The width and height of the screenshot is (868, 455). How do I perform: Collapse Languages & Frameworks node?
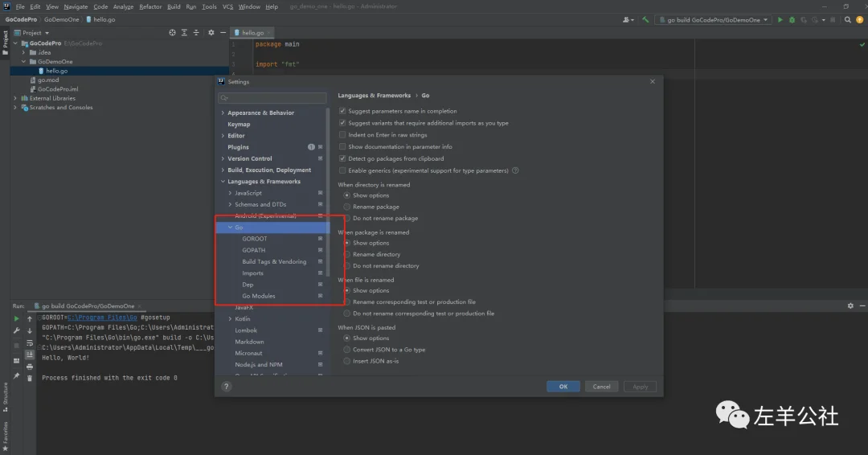223,182
